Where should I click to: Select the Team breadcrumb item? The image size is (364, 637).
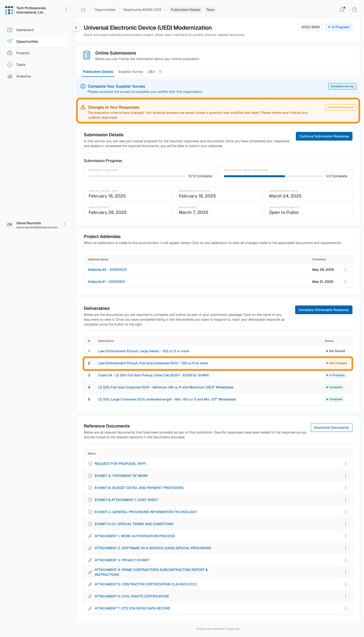(x=210, y=10)
